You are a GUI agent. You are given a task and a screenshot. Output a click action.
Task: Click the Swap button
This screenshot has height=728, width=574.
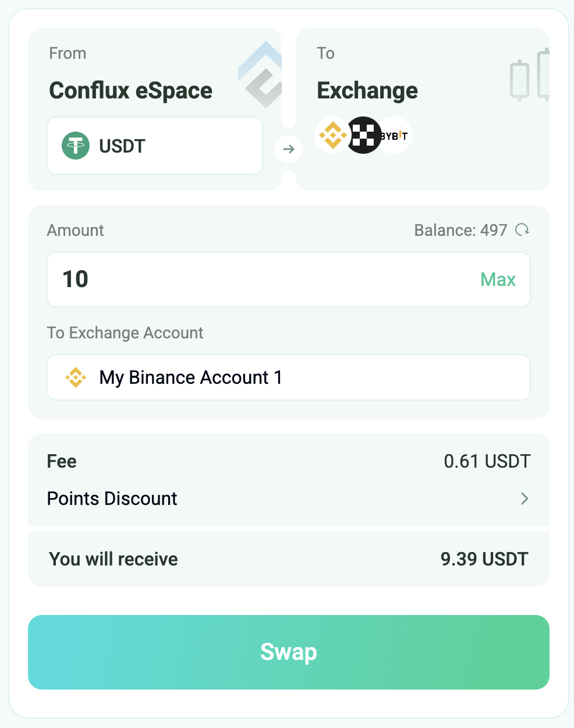[289, 652]
